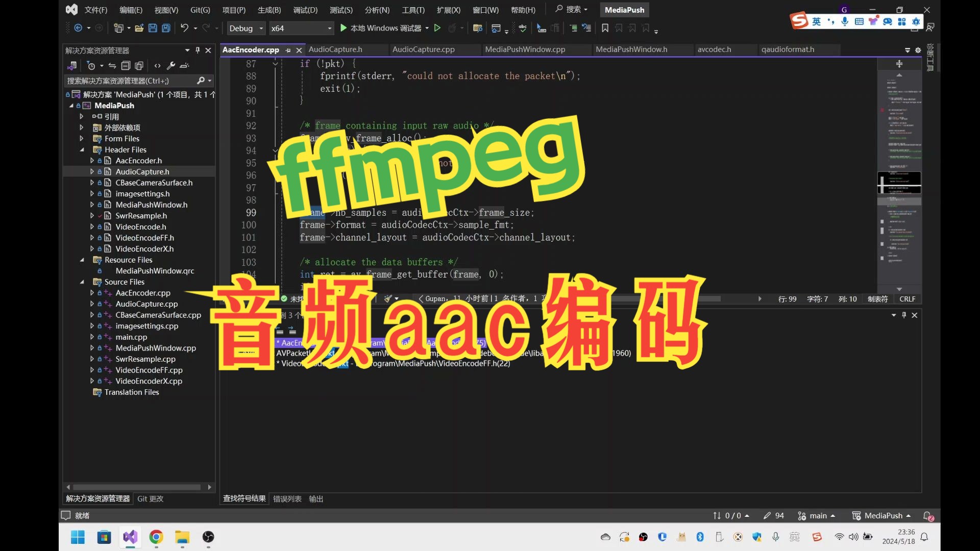The height and width of the screenshot is (551, 980).
Task: Select main.cpp in Source Files
Action: (x=131, y=337)
